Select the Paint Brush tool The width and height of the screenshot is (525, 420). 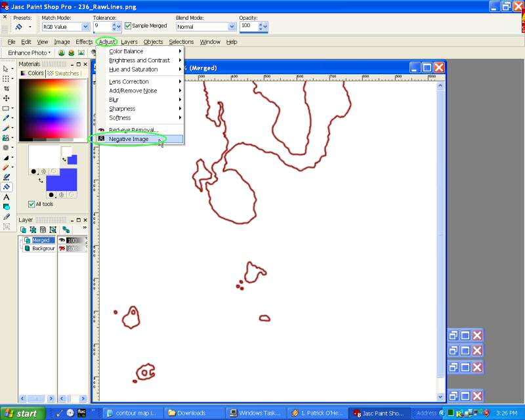point(7,128)
